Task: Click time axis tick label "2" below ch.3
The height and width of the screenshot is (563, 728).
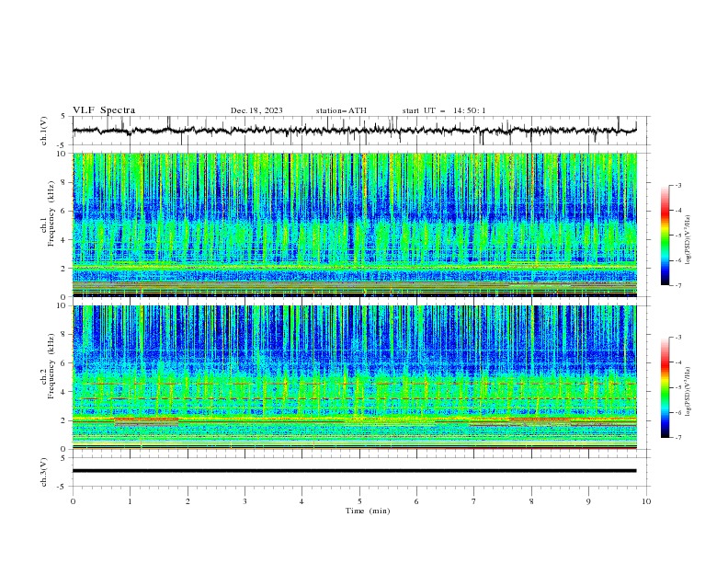Action: (188, 501)
